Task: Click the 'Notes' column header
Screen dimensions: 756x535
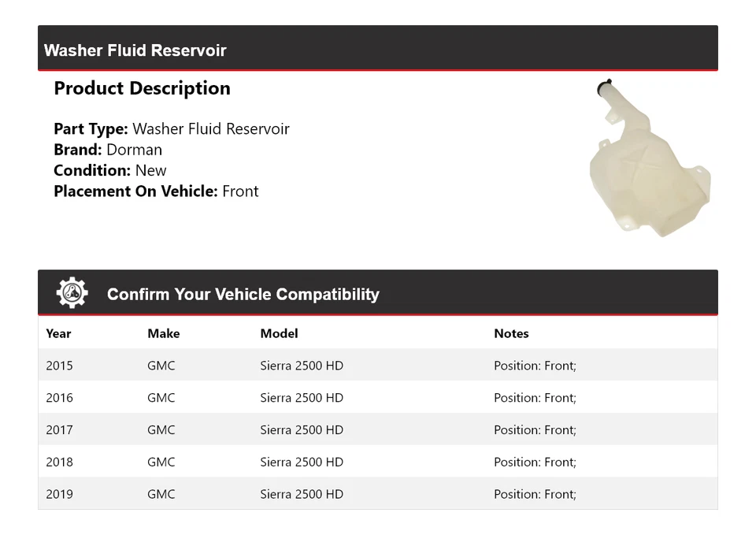Action: point(511,333)
